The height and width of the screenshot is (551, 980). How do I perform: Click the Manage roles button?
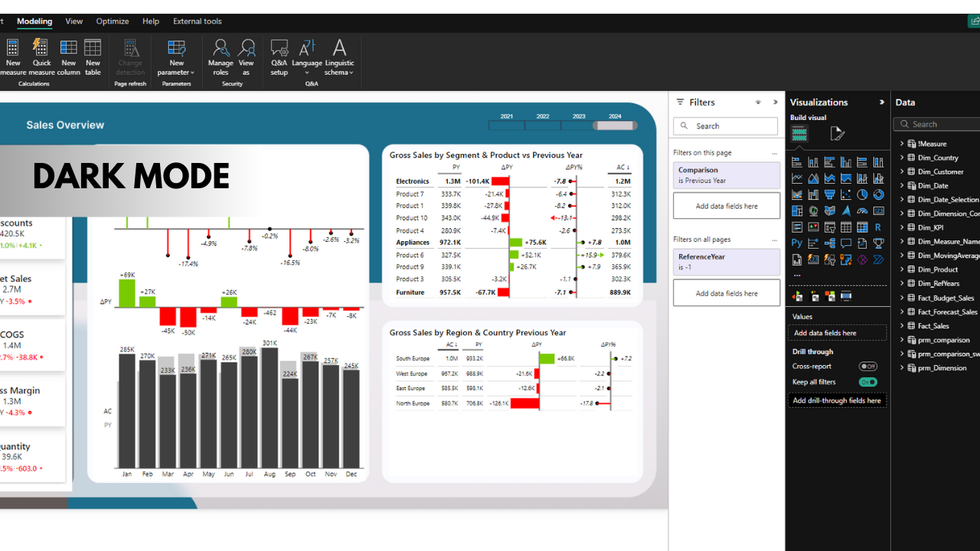(220, 57)
